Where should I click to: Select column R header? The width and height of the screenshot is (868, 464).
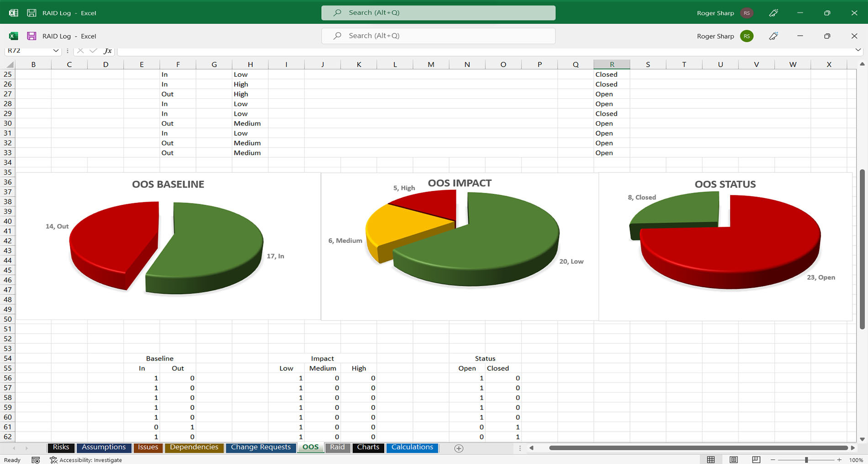tap(612, 64)
